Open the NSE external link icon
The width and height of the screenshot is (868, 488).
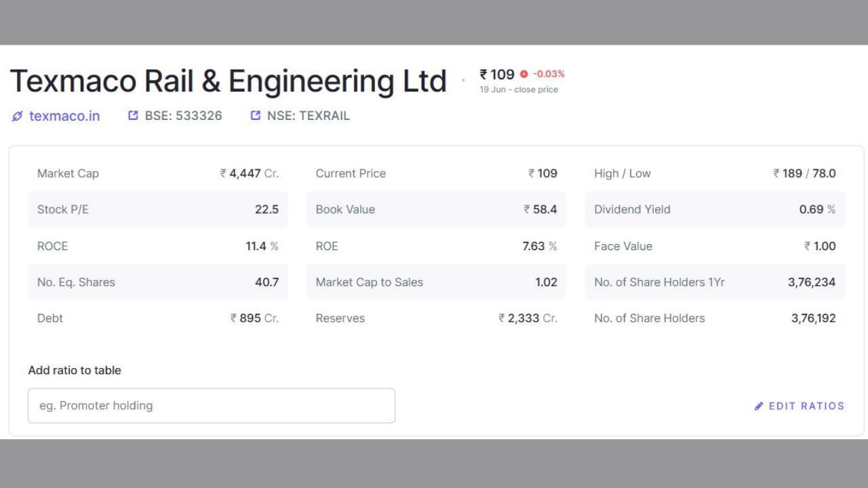coord(256,115)
